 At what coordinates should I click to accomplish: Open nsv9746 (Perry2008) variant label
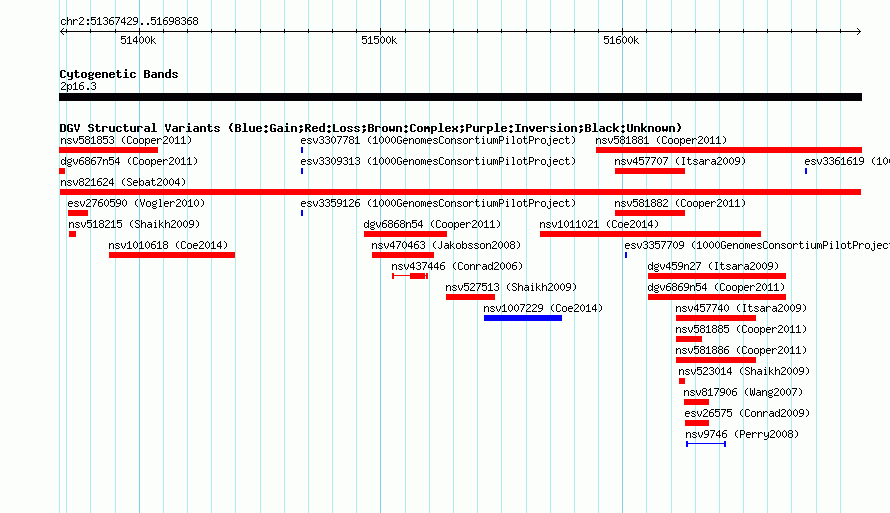pyautogui.click(x=742, y=434)
